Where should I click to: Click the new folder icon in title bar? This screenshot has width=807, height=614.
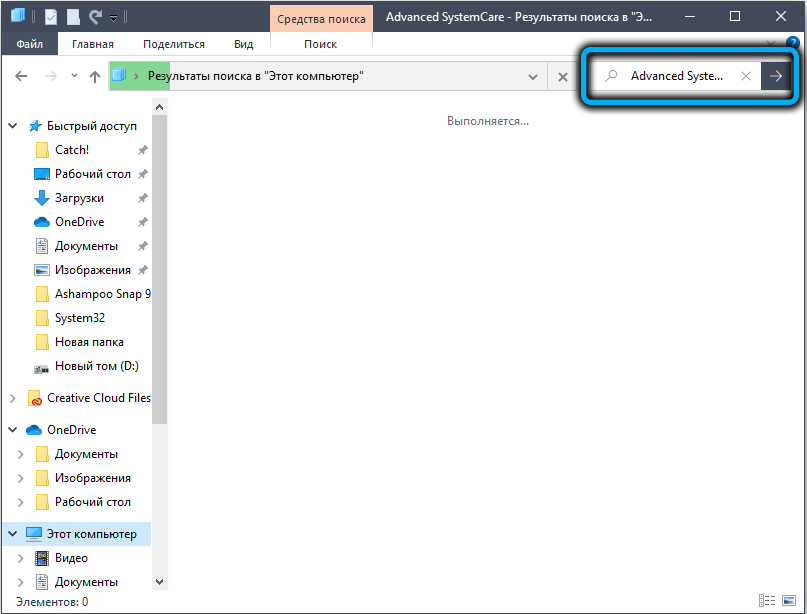[73, 17]
